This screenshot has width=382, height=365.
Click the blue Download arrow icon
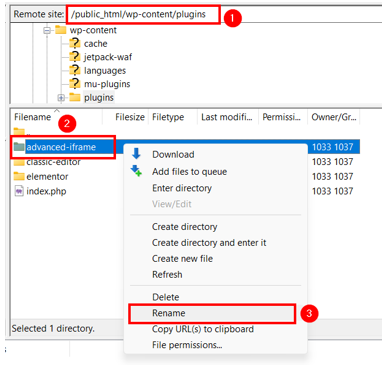click(136, 154)
